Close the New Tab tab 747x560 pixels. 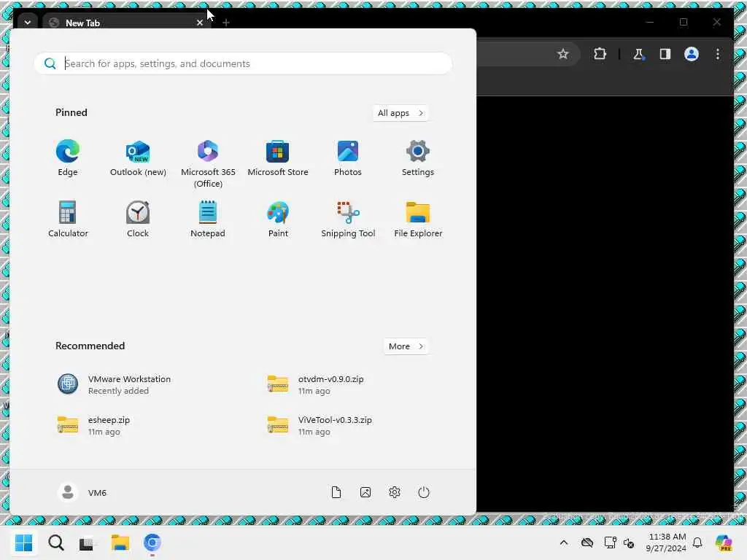point(200,23)
